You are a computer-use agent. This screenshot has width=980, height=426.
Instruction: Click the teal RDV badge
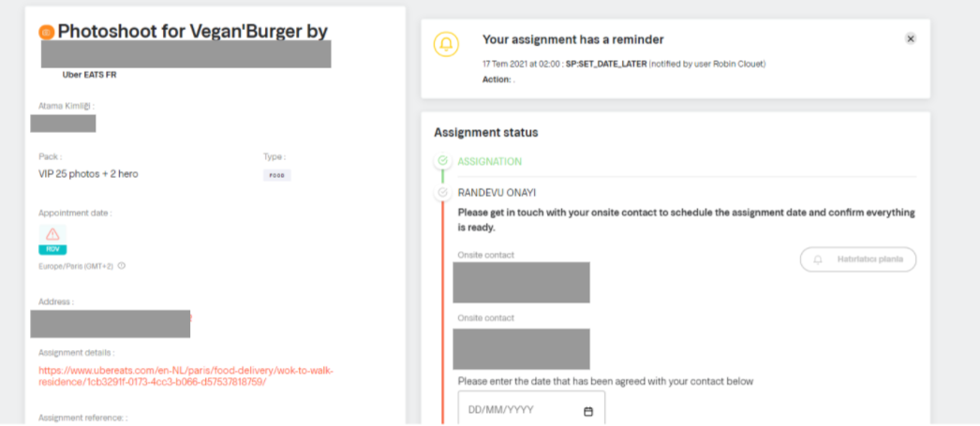tap(52, 249)
